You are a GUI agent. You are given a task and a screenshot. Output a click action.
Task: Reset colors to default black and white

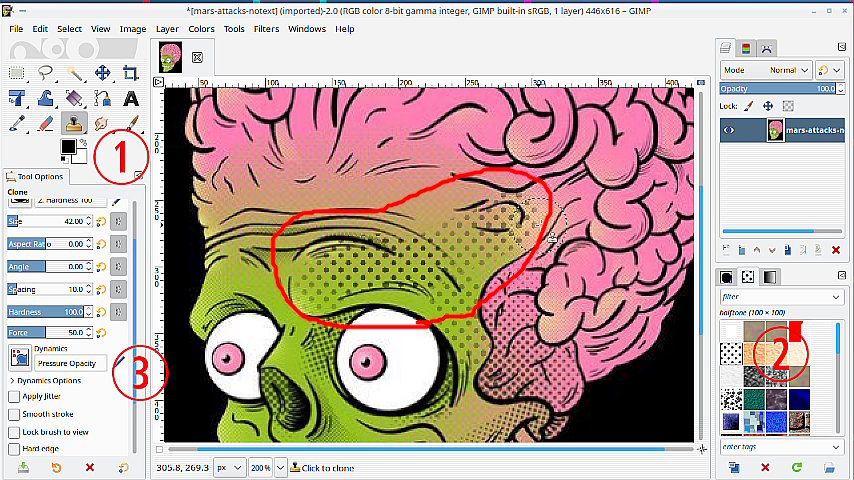(x=64, y=159)
